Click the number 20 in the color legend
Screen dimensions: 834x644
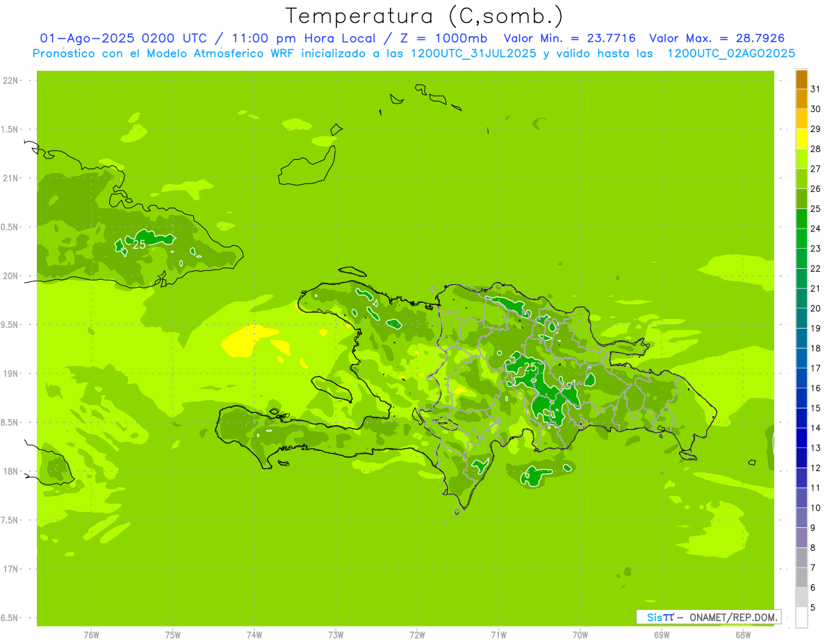click(x=816, y=308)
